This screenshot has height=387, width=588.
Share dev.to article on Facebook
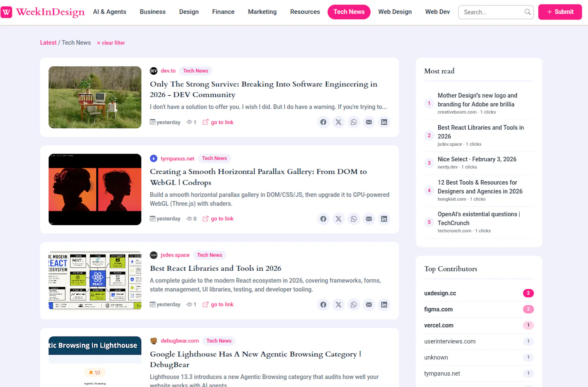click(x=323, y=122)
